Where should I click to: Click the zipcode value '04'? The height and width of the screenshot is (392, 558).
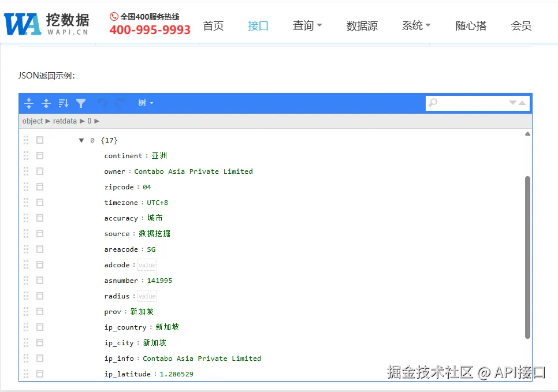147,187
